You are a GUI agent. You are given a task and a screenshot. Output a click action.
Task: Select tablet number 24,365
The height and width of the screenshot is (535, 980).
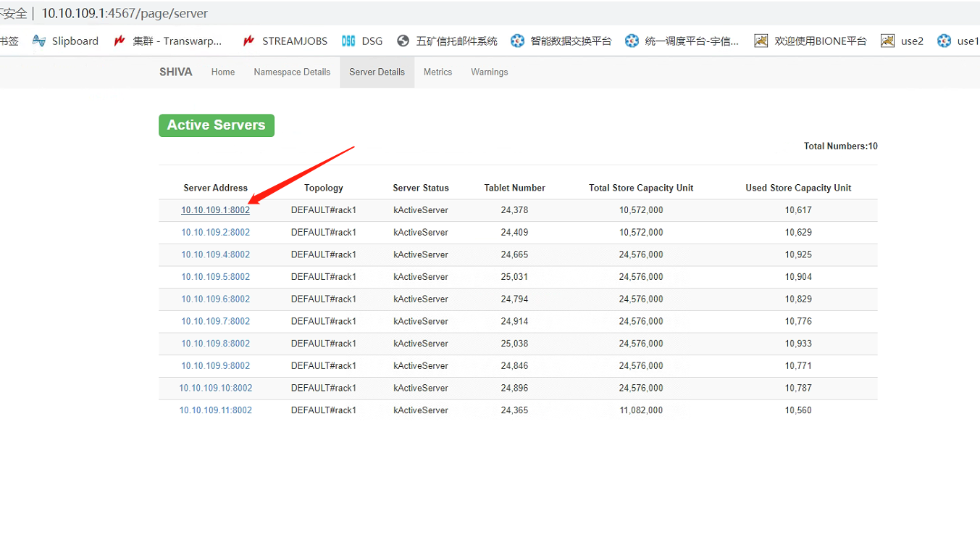[x=514, y=410]
